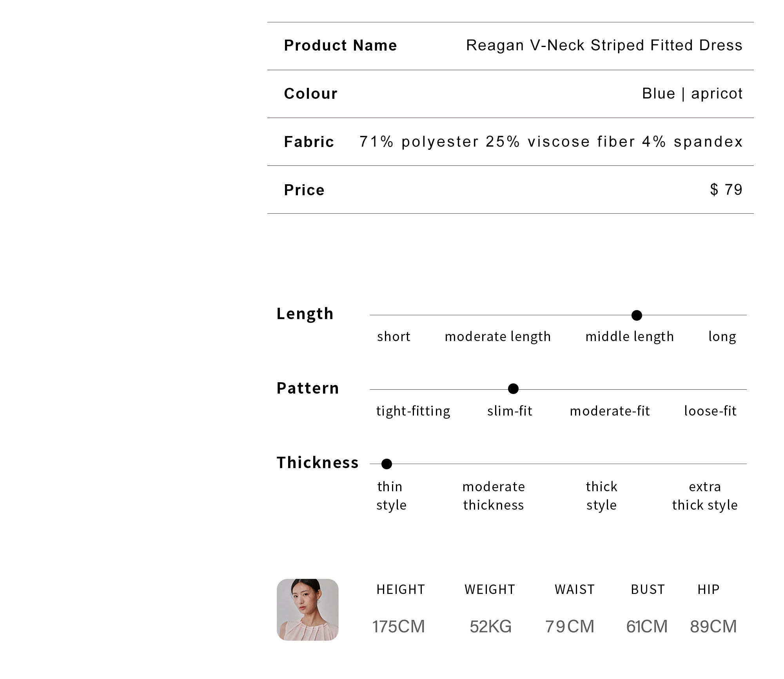784x679 pixels.
Task: Select the 'long' length option
Action: point(722,337)
